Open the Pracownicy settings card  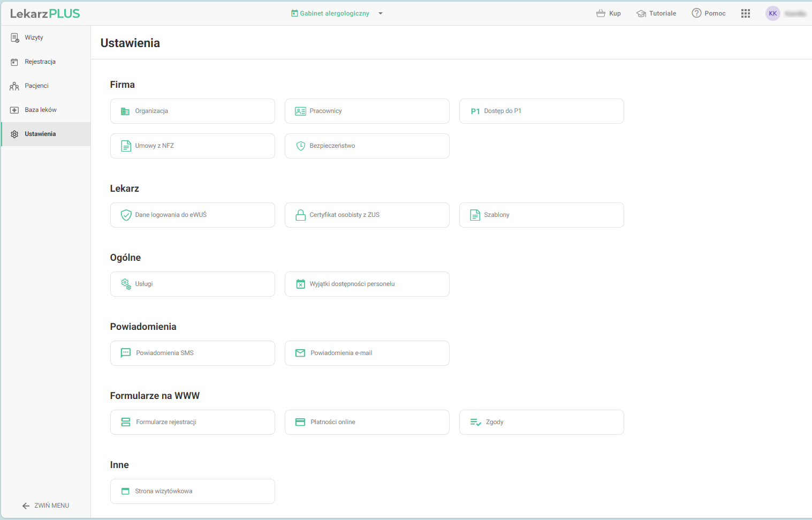coord(367,111)
